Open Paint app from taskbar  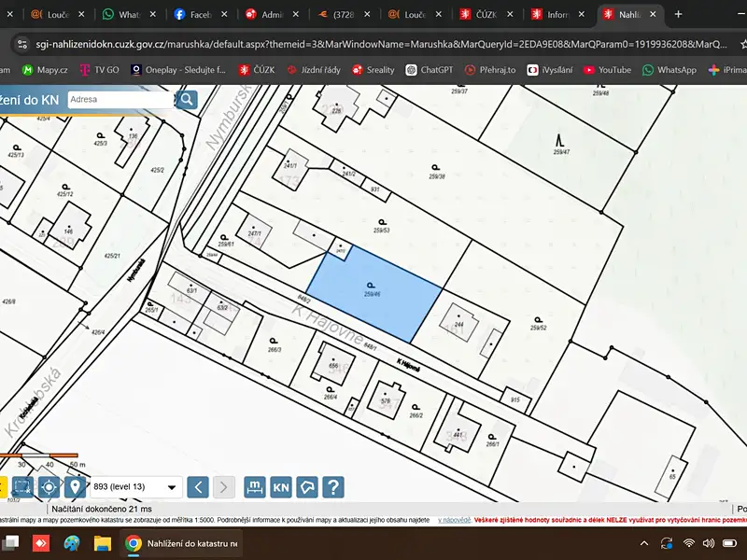pos(72,543)
